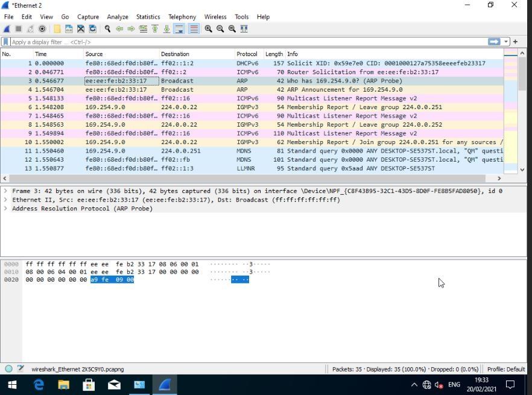Open the Statistics menu
Screen dimensions: 532x395
[148, 17]
